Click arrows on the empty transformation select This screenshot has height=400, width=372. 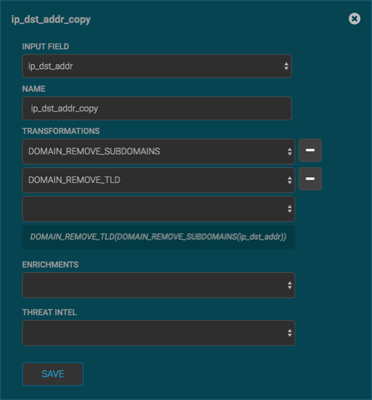(x=289, y=209)
